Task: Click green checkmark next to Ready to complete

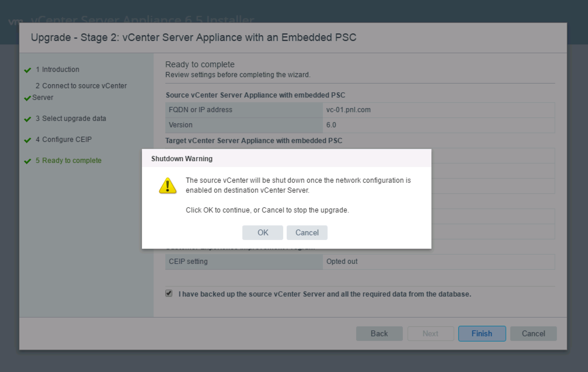Action: (x=27, y=161)
